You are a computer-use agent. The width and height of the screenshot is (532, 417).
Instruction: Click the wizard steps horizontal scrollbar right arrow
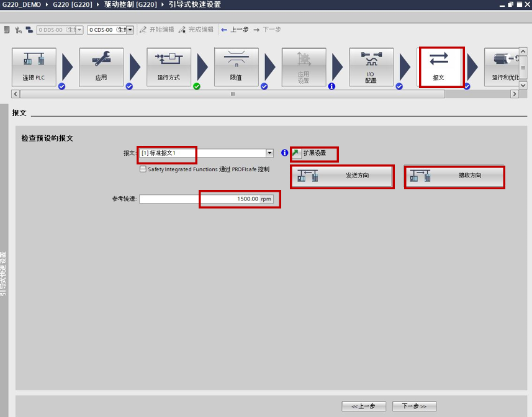click(x=514, y=94)
